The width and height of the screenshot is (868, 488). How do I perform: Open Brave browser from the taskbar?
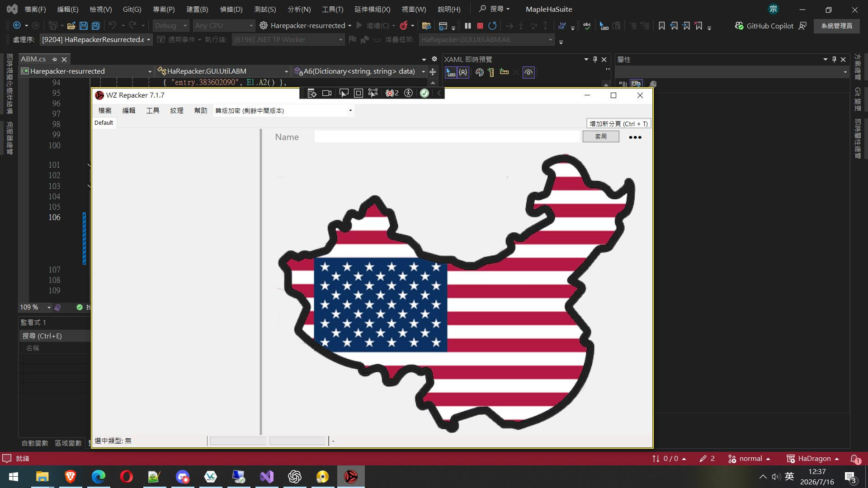click(x=70, y=477)
